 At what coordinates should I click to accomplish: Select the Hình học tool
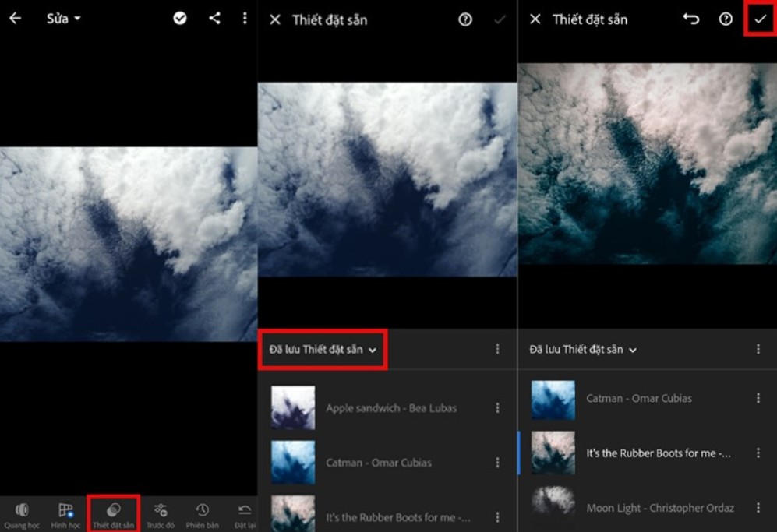point(66,515)
